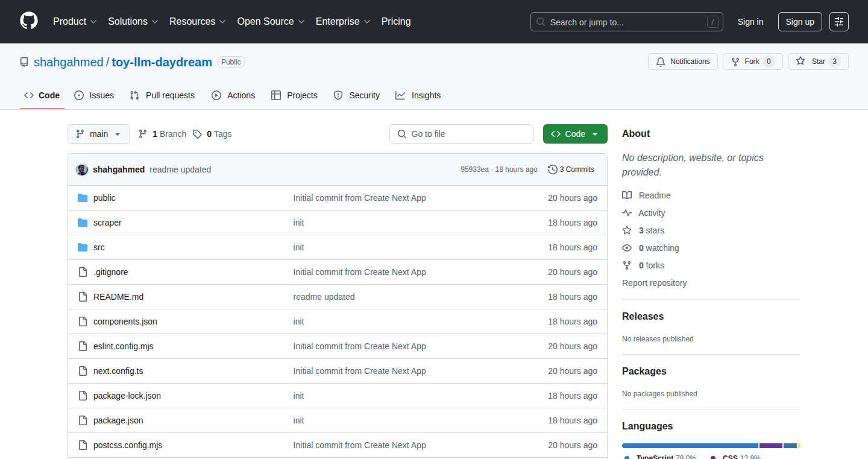Viewport: 868px width, 459px height.
Task: Expand the Enterprise menu
Action: click(x=343, y=22)
